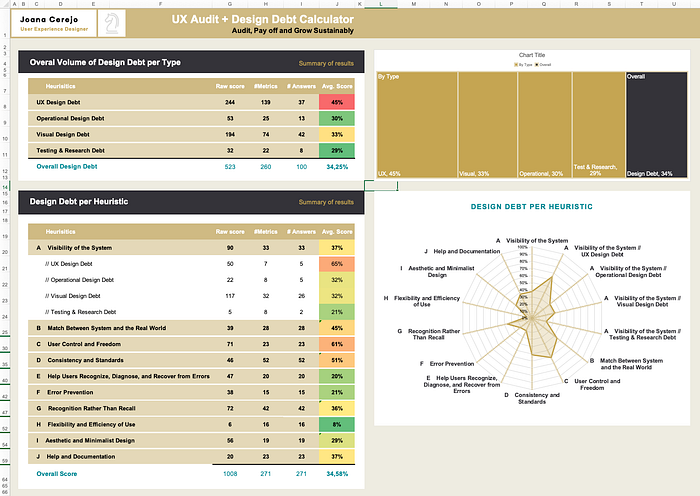Select row header 14
The image size is (700, 496).
[x=5, y=187]
